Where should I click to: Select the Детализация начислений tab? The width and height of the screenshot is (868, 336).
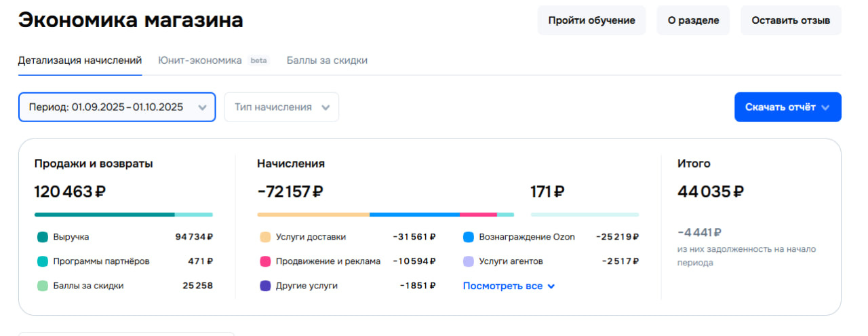click(79, 60)
